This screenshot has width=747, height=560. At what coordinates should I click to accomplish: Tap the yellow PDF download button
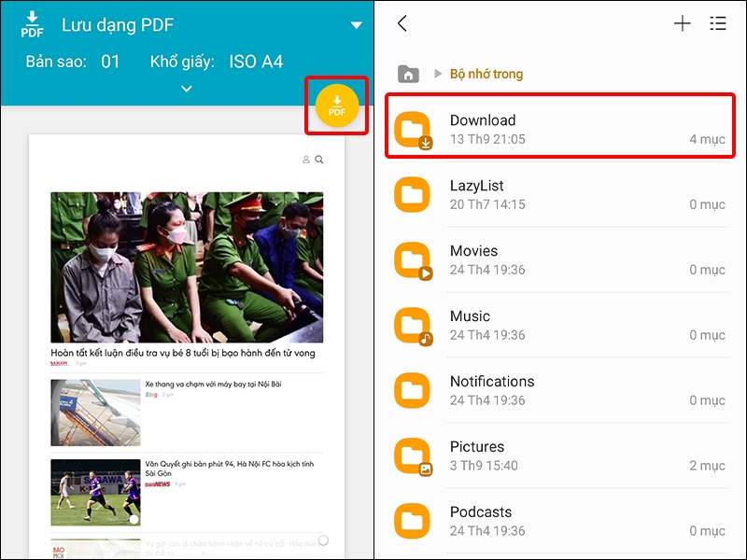[336, 106]
